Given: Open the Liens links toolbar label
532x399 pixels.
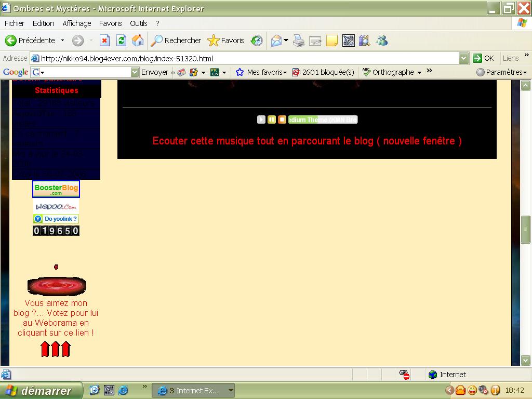Looking at the screenshot, I should pos(511,58).
